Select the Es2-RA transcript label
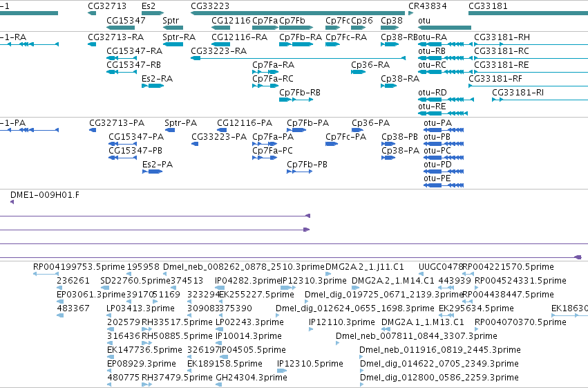Viewport: 588px width, 388px height. pyautogui.click(x=157, y=79)
